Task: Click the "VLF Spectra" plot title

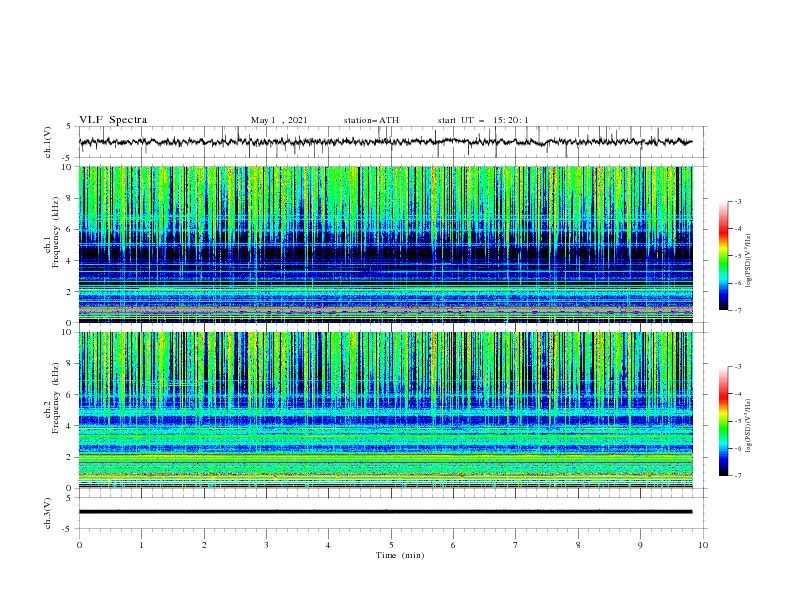Action: coord(113,120)
